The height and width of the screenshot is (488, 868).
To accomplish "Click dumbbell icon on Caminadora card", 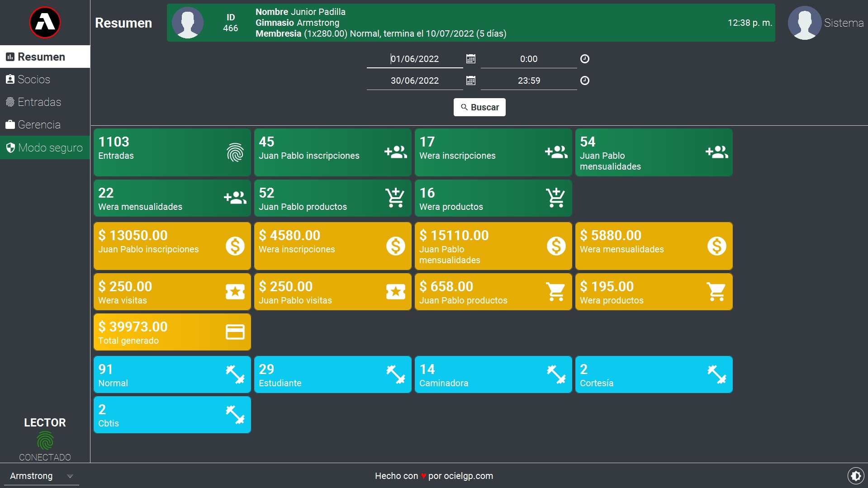I will tap(556, 374).
